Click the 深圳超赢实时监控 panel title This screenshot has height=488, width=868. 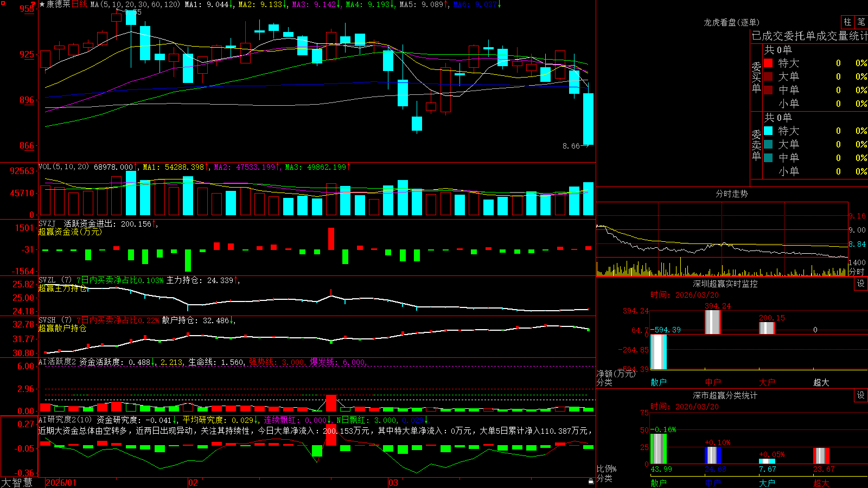tap(725, 284)
